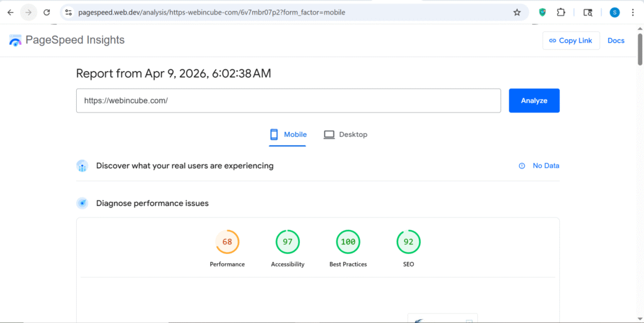Click the tab search icon in toolbar
This screenshot has width=644, height=323.
pos(588,13)
